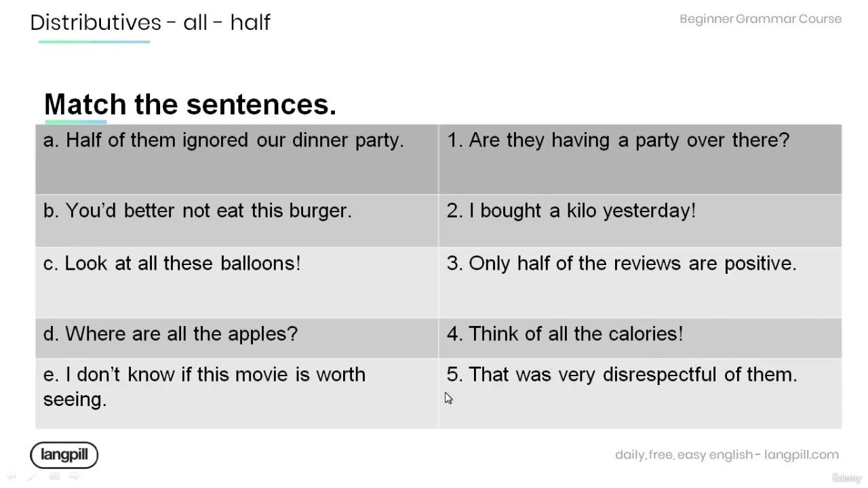The height and width of the screenshot is (488, 868).
Task: Click the Beginner Grammar Course label
Action: 760,19
